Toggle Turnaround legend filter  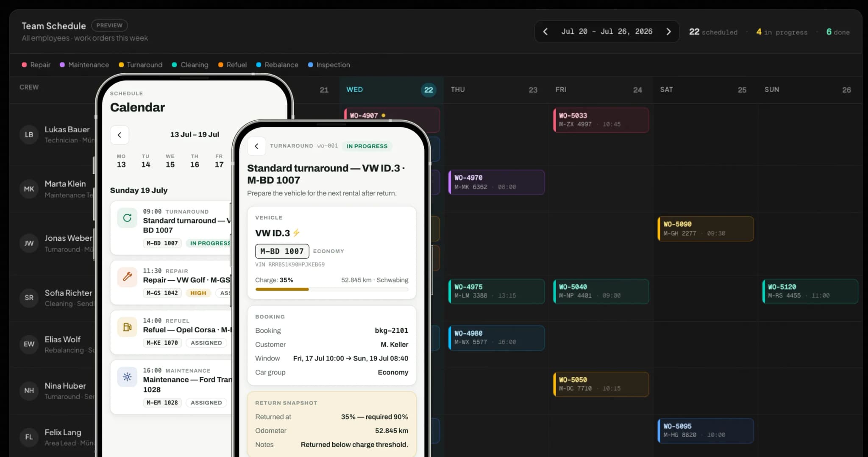141,65
